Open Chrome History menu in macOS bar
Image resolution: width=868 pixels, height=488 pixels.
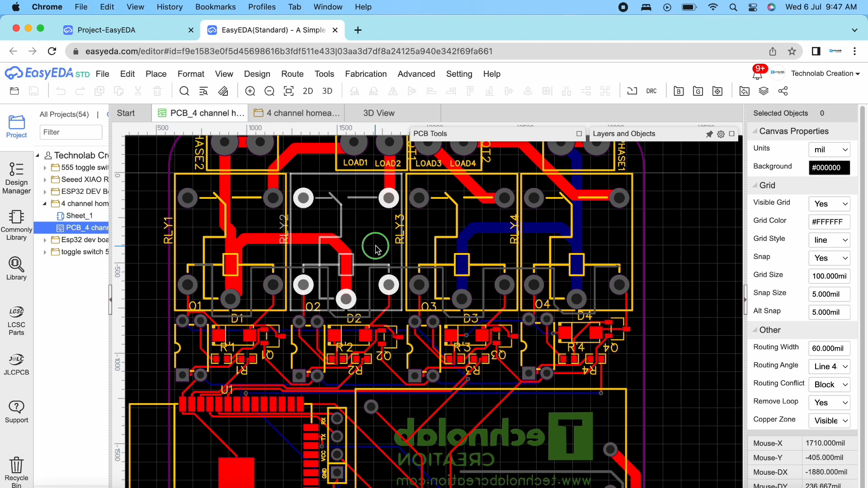pyautogui.click(x=170, y=7)
